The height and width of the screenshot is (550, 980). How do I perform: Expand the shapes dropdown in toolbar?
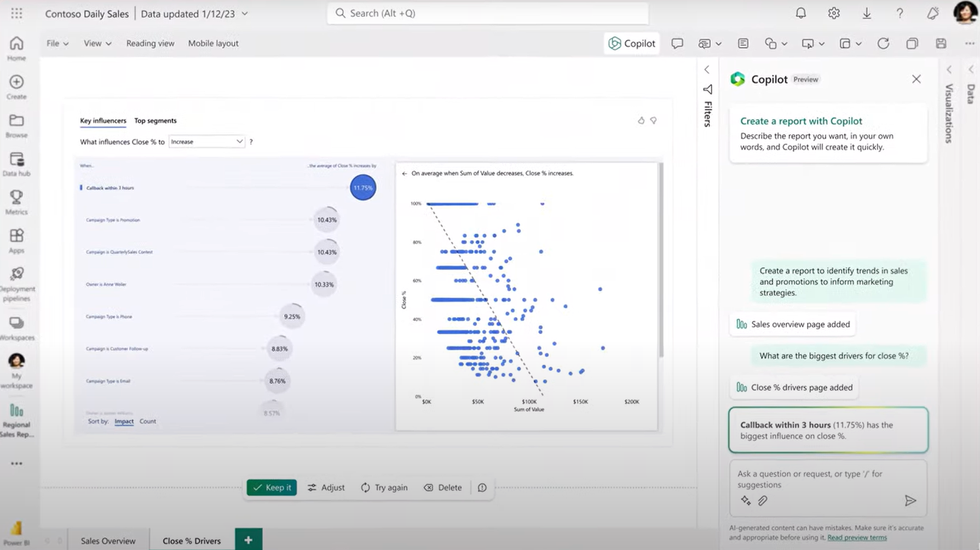pyautogui.click(x=784, y=44)
